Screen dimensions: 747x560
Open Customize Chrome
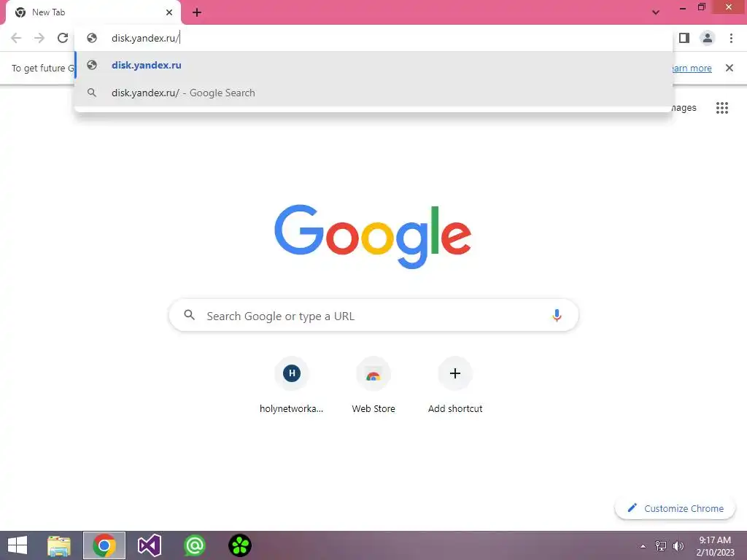675,508
